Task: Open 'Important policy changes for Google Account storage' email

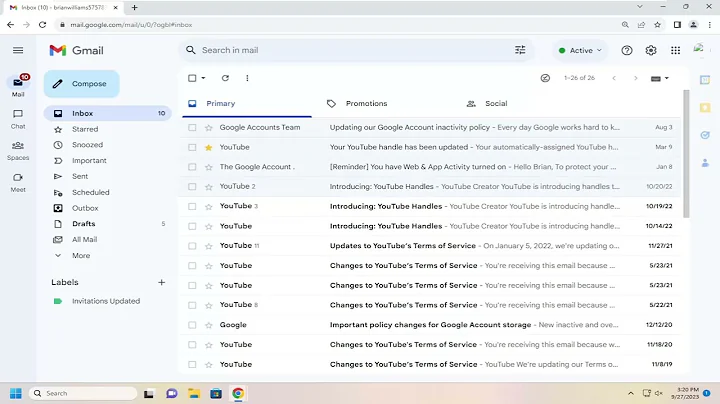Action: click(430, 325)
